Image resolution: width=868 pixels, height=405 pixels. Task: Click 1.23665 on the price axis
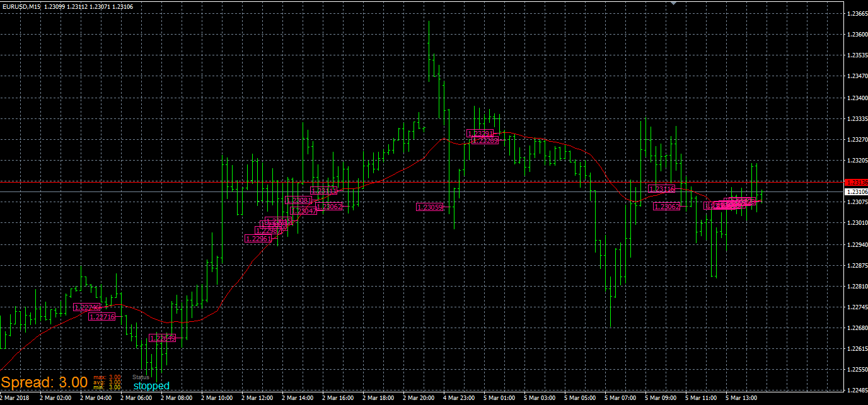857,14
